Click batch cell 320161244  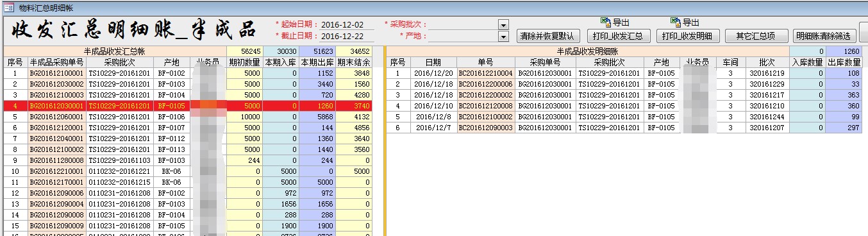coord(767,117)
